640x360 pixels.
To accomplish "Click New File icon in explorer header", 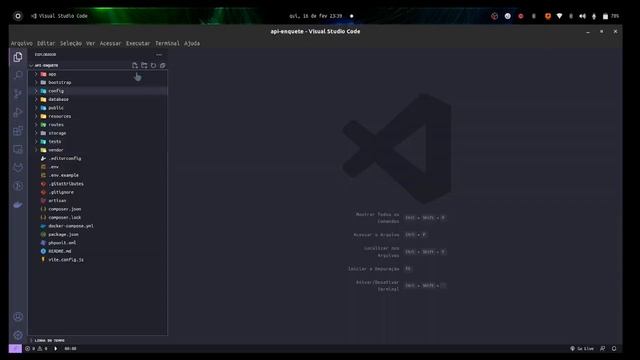I will pyautogui.click(x=135, y=65).
